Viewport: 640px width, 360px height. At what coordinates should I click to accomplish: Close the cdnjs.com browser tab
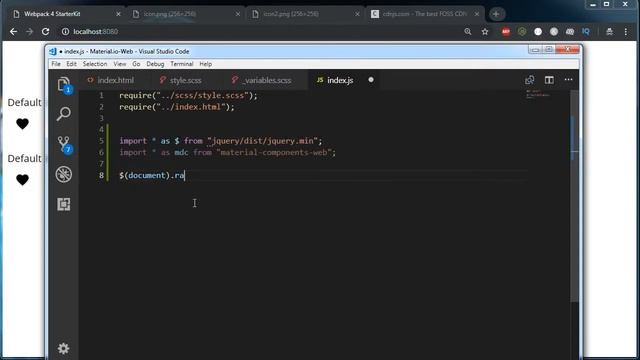477,14
